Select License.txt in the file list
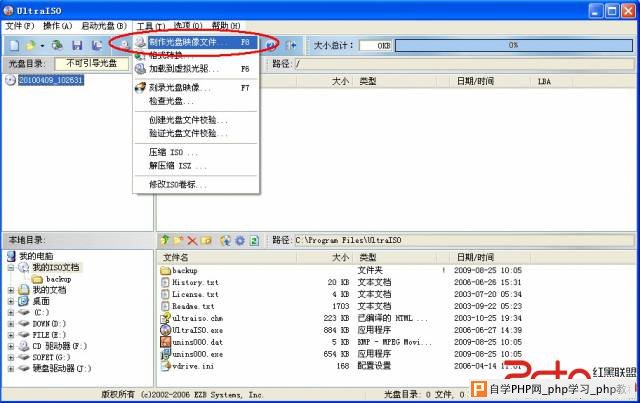640x403 pixels. click(195, 294)
